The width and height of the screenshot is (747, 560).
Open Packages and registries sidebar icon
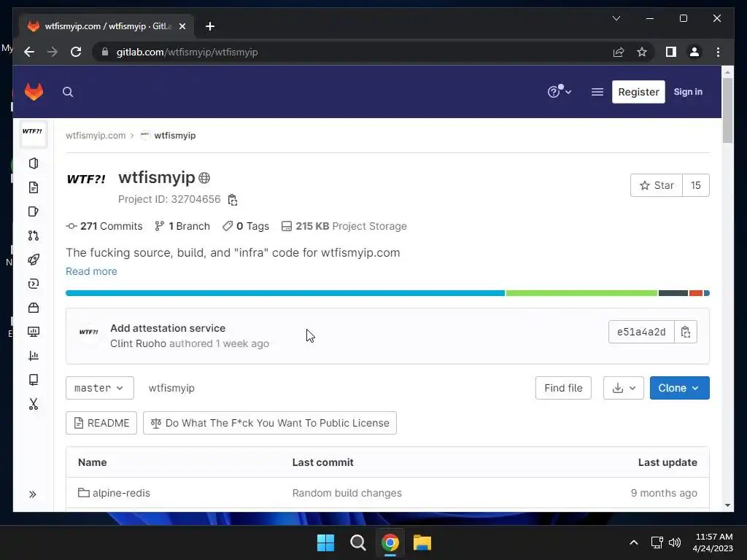(34, 308)
